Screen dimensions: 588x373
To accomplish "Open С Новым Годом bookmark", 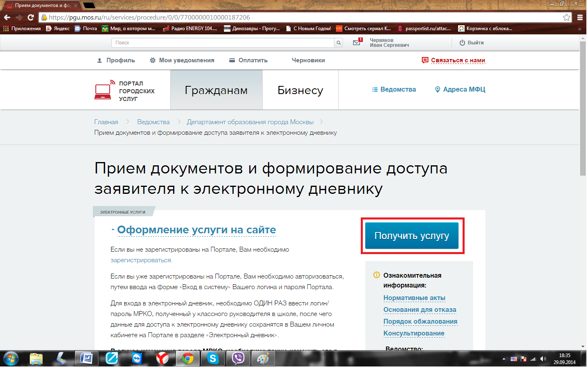I will click(309, 29).
